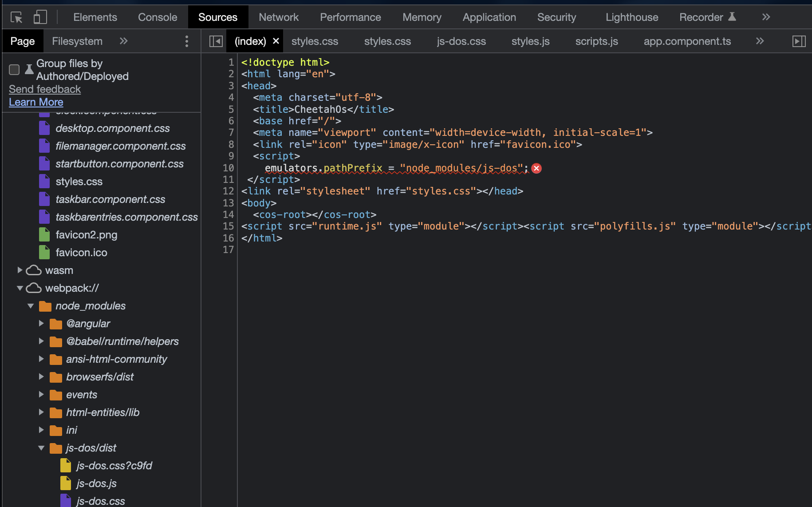
Task: Select the Sources tab
Action: [x=218, y=17]
